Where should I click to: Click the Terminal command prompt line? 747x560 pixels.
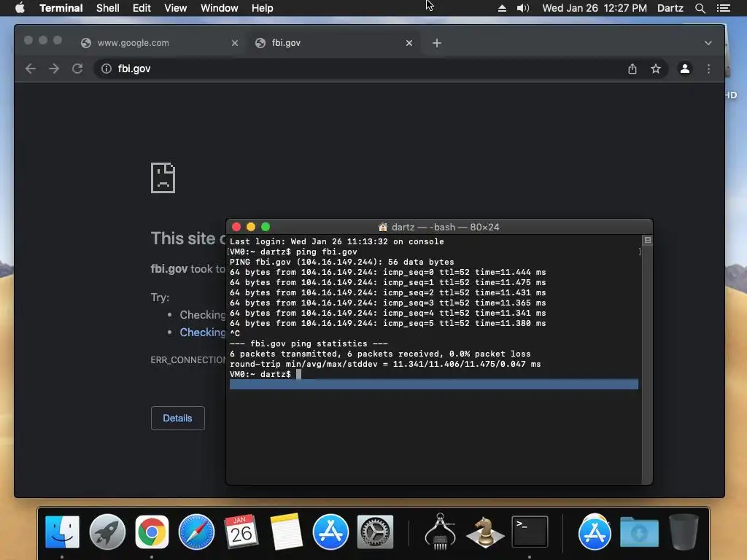(x=265, y=374)
